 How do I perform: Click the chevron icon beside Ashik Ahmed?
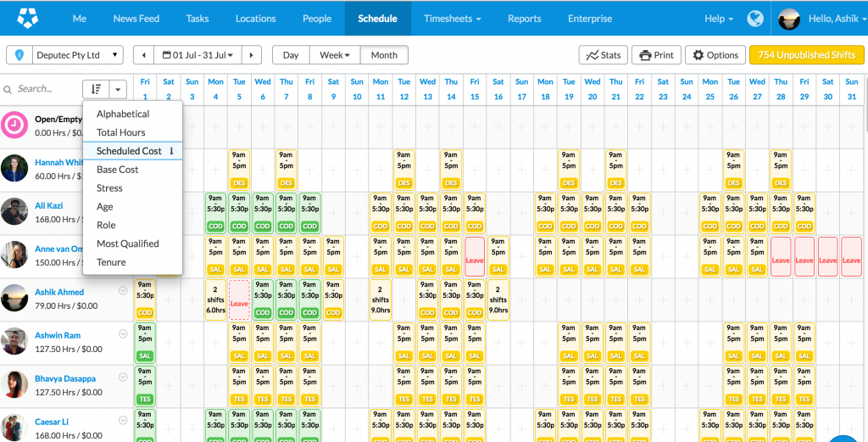click(x=123, y=291)
